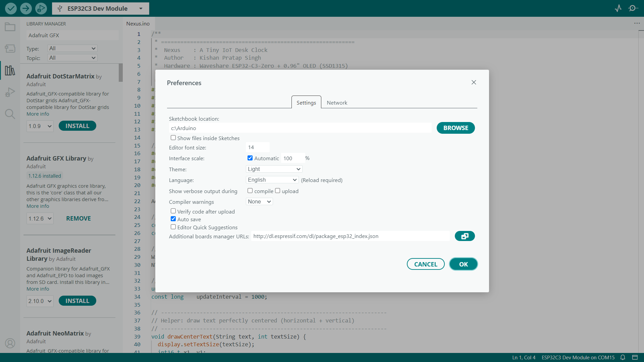Open the Sketchbook folder sidebar icon
This screenshot has width=644, height=362.
(x=10, y=27)
